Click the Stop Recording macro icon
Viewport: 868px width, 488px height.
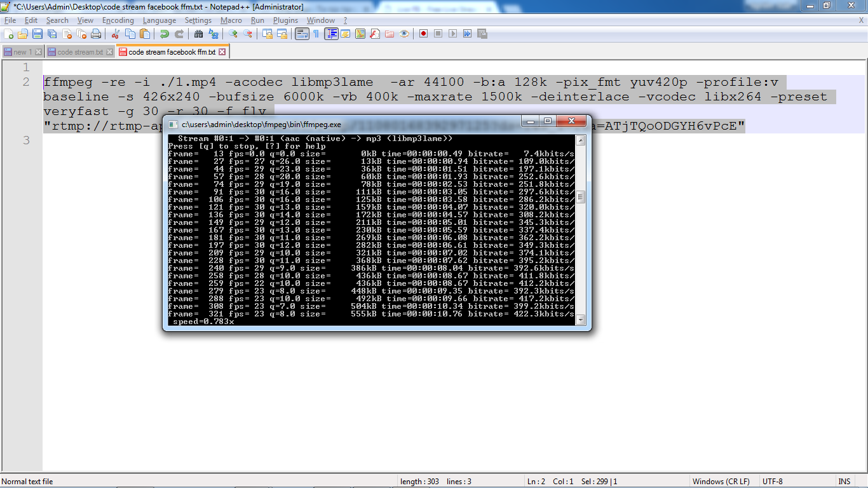coord(438,34)
